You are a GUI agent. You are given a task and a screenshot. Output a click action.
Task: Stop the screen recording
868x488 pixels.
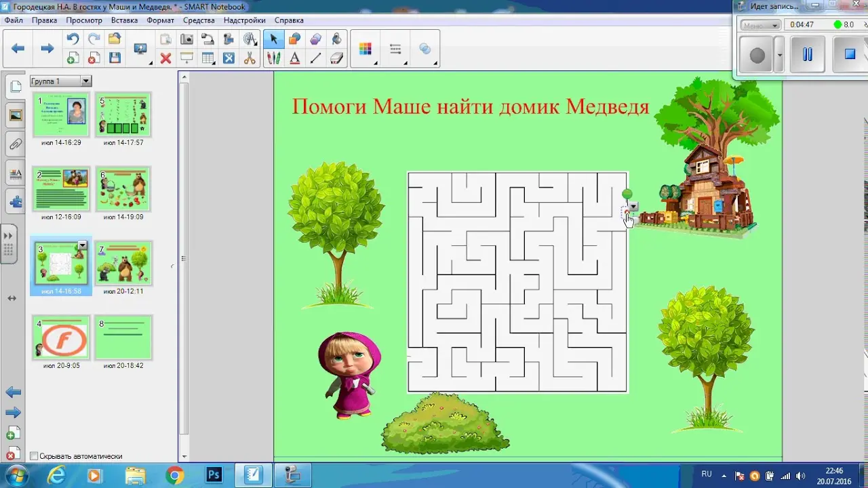[849, 55]
